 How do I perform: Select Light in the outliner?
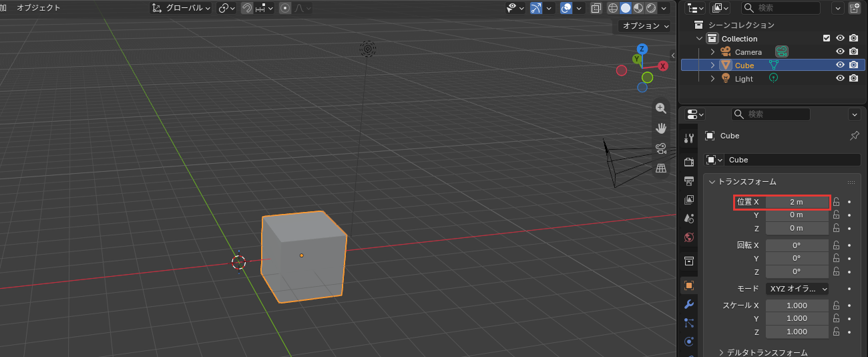pyautogui.click(x=744, y=79)
